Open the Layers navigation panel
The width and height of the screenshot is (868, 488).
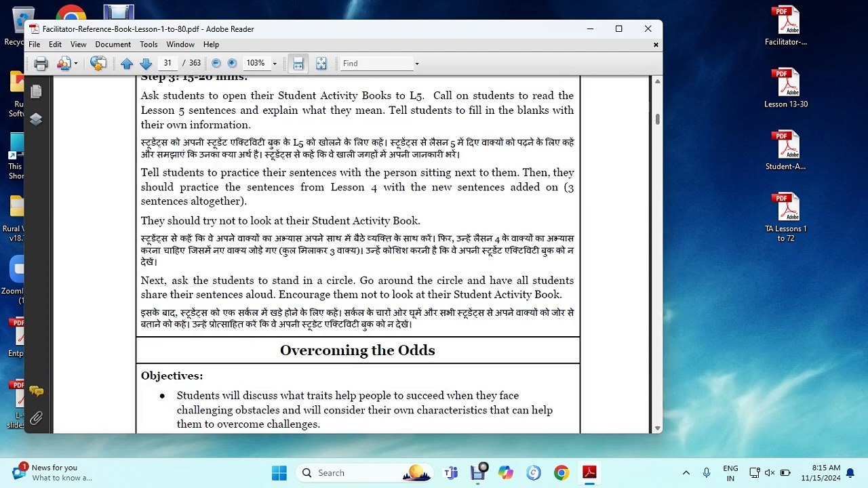click(x=36, y=119)
